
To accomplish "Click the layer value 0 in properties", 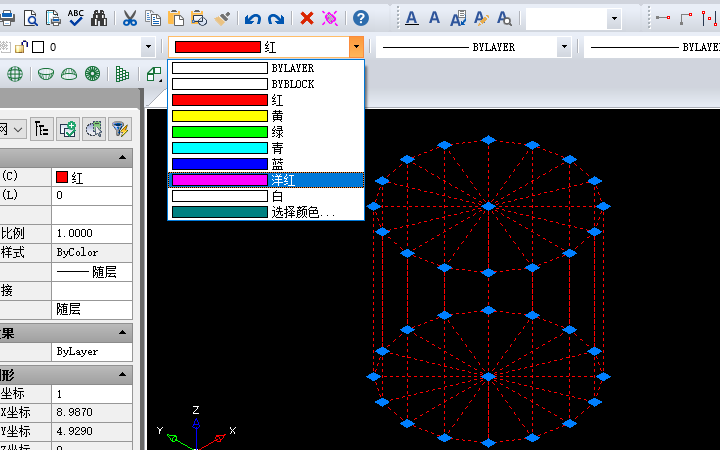I will click(x=92, y=196).
